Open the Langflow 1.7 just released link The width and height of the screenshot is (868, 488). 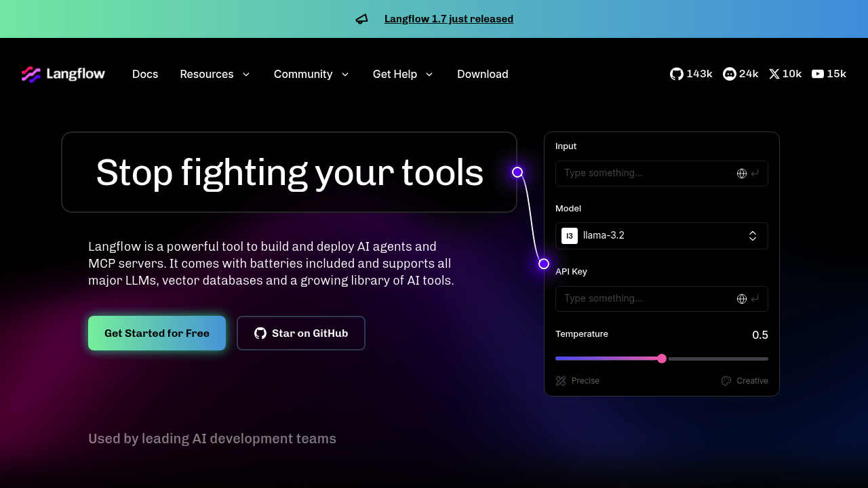[448, 18]
